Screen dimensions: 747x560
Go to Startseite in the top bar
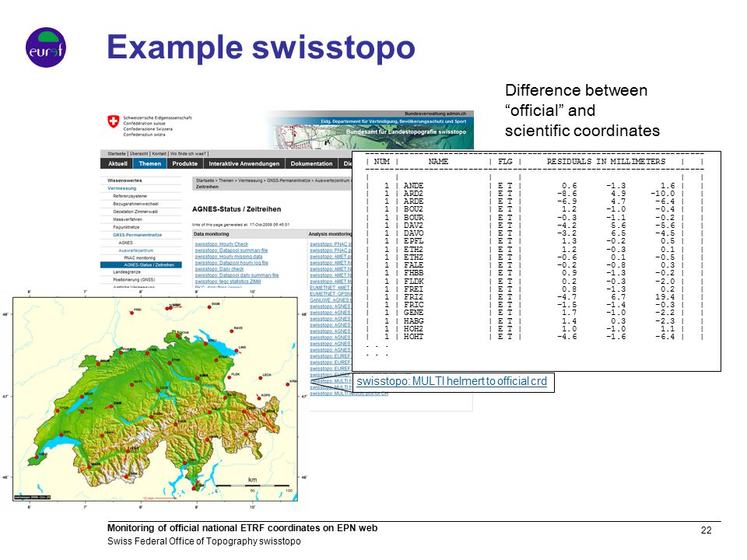click(x=117, y=153)
